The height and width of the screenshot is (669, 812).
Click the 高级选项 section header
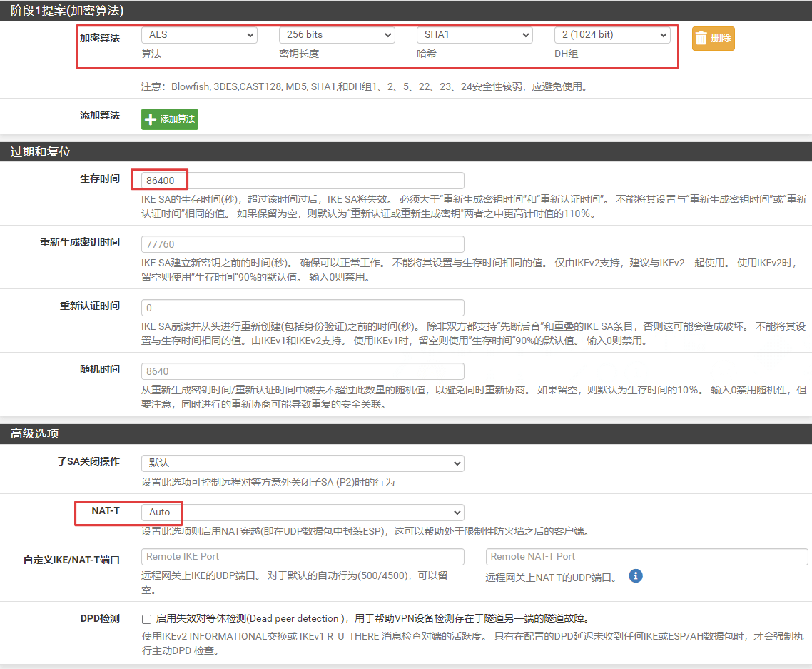pyautogui.click(x=34, y=434)
